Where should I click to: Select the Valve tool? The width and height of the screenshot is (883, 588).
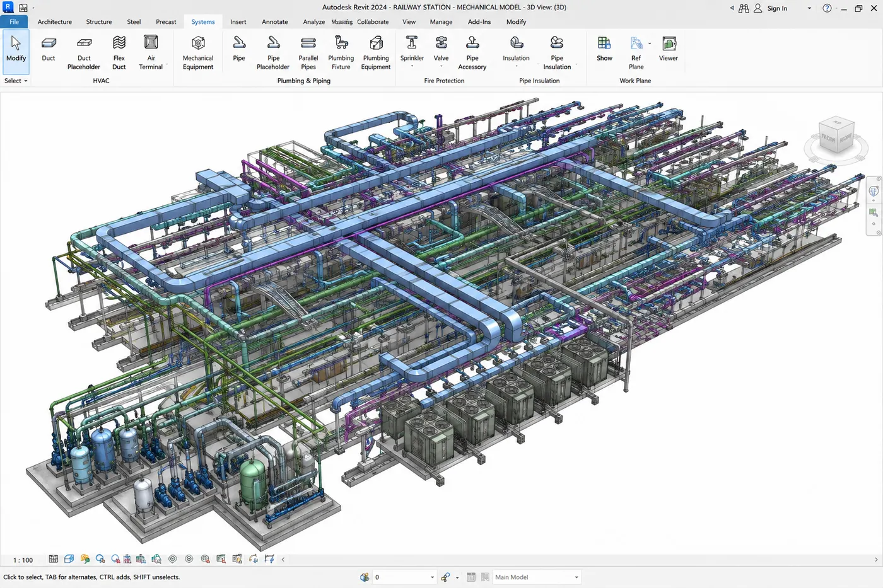click(441, 50)
